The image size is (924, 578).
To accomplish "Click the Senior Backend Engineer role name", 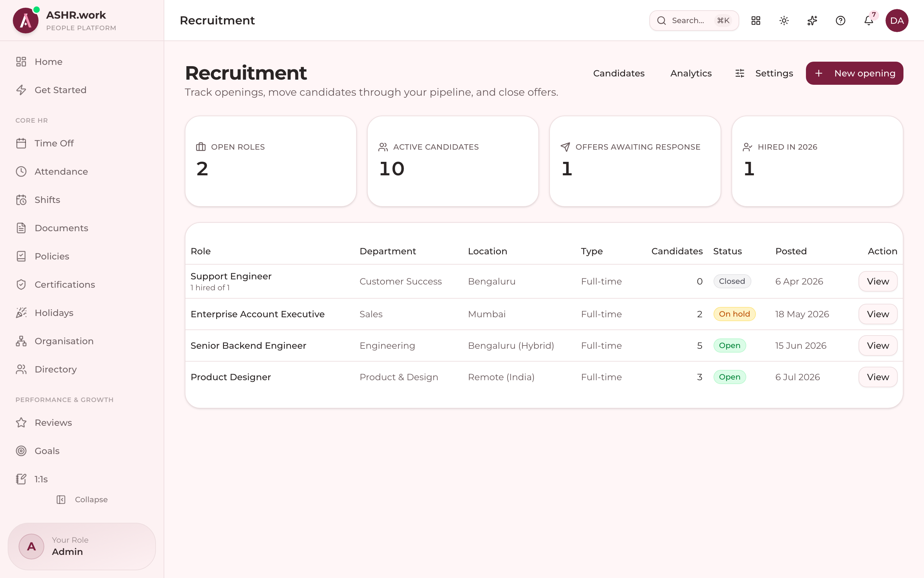I will coord(248,346).
